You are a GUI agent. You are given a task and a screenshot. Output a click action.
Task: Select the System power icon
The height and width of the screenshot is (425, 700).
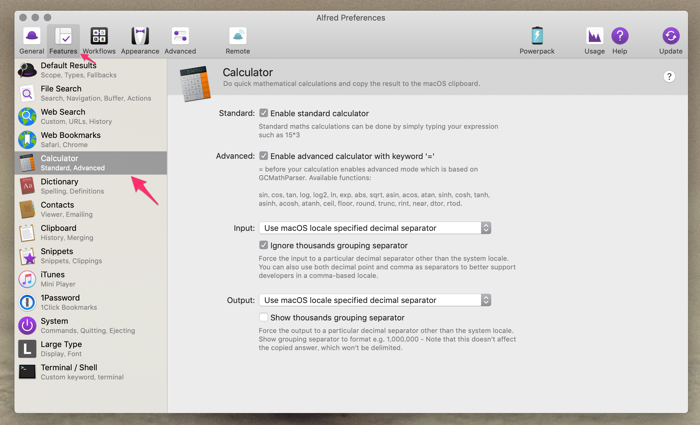(27, 325)
